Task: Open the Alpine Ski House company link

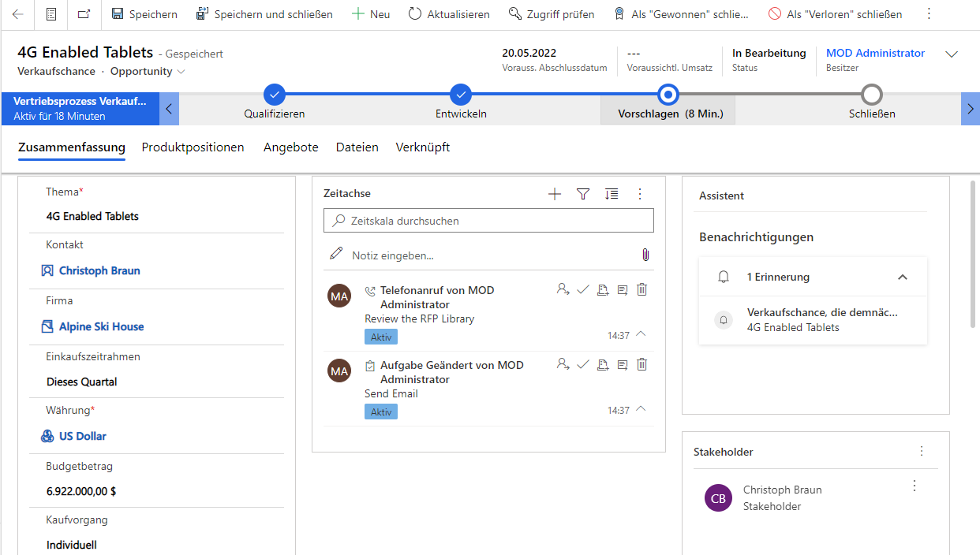Action: tap(101, 326)
